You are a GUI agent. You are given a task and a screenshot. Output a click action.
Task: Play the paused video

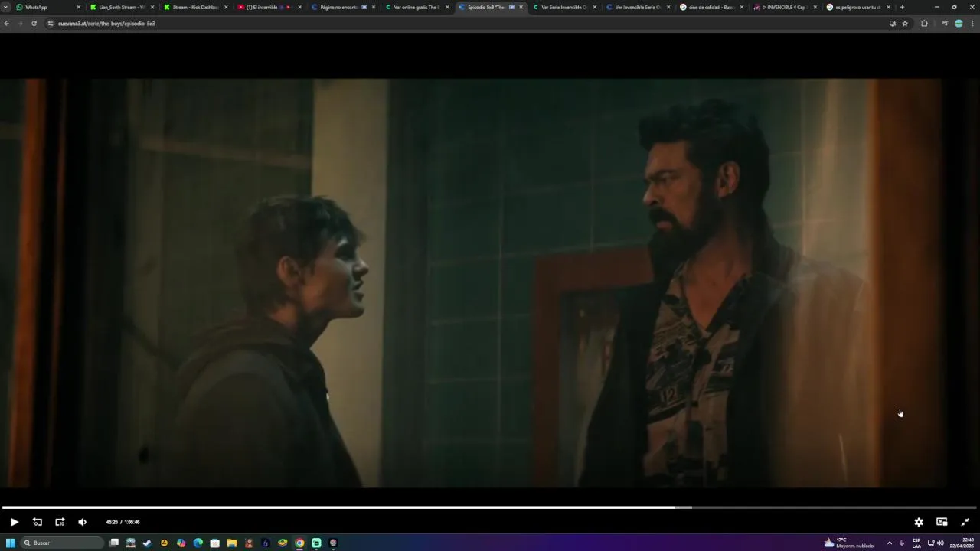coord(14,522)
